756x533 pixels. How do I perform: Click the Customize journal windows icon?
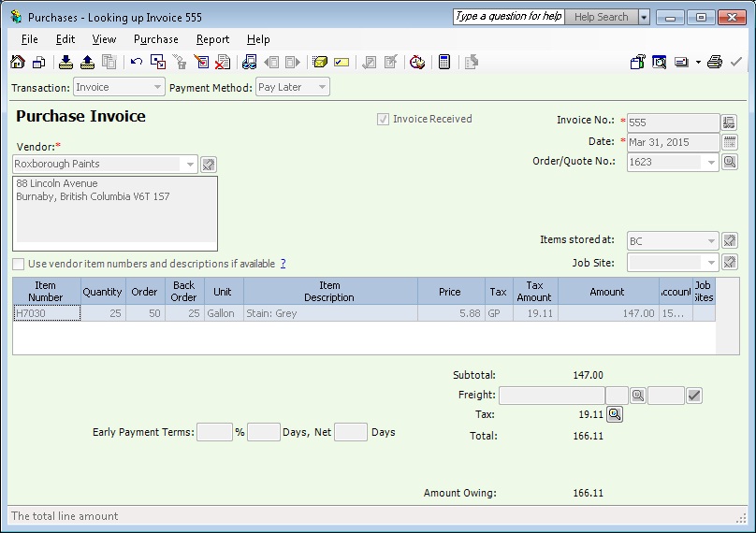[x=158, y=62]
